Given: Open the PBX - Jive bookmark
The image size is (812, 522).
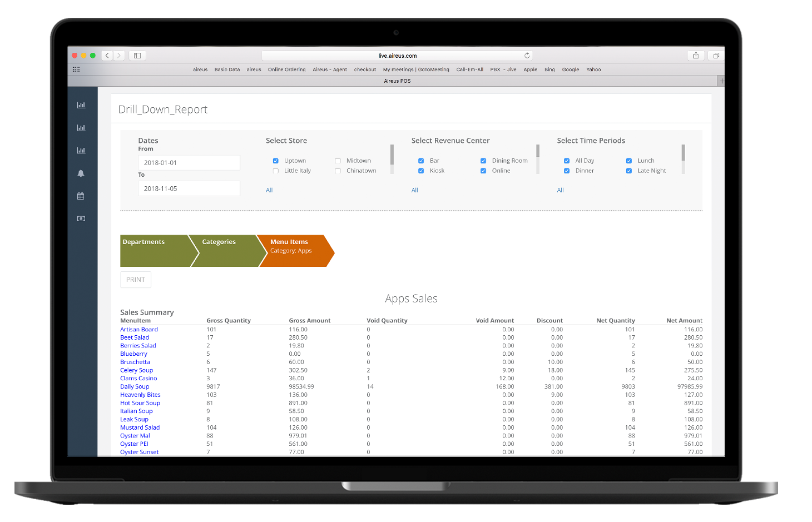Looking at the screenshot, I should pyautogui.click(x=503, y=69).
